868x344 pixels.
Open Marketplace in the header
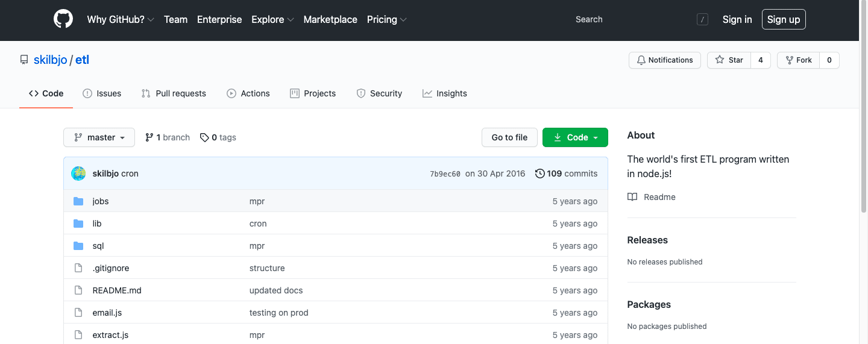[330, 19]
